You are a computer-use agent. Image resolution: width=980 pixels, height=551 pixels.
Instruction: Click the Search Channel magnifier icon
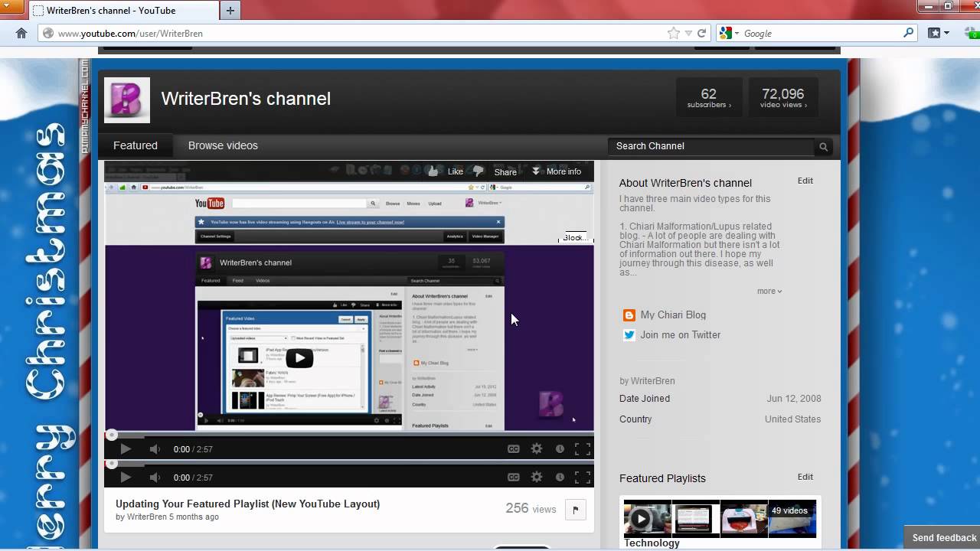824,146
